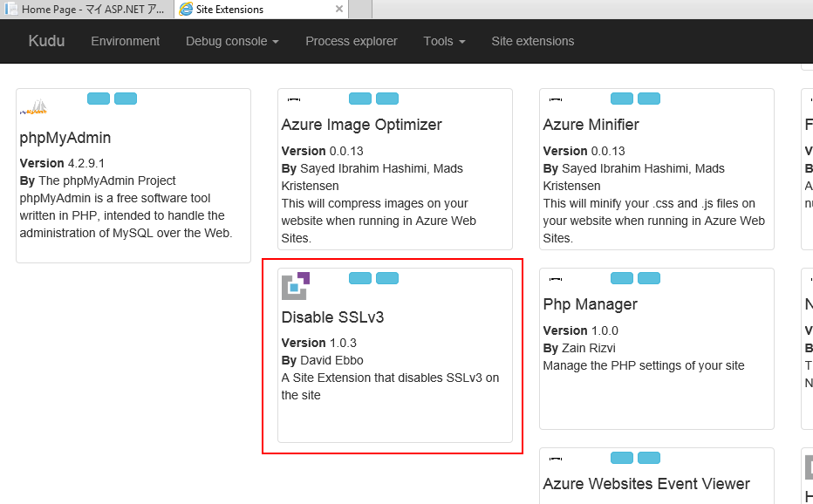
Task: Close the Site Extensions browser tab
Action: 338,10
